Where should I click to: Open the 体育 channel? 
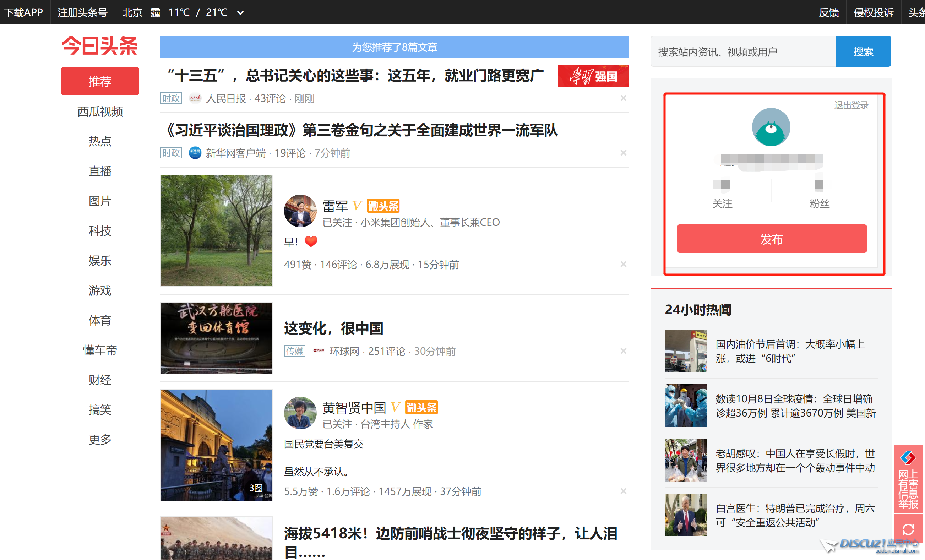point(100,320)
